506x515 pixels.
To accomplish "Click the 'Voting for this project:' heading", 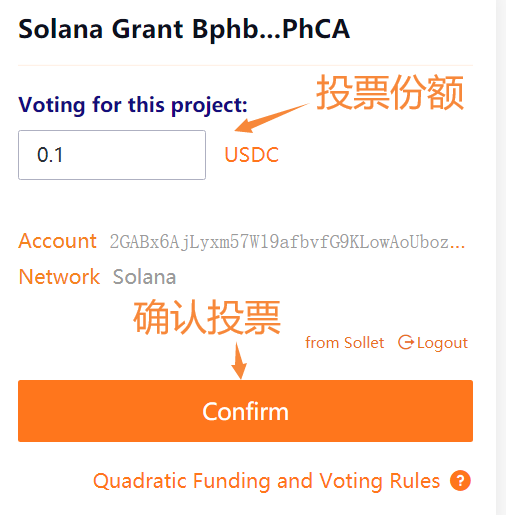I will click(133, 105).
